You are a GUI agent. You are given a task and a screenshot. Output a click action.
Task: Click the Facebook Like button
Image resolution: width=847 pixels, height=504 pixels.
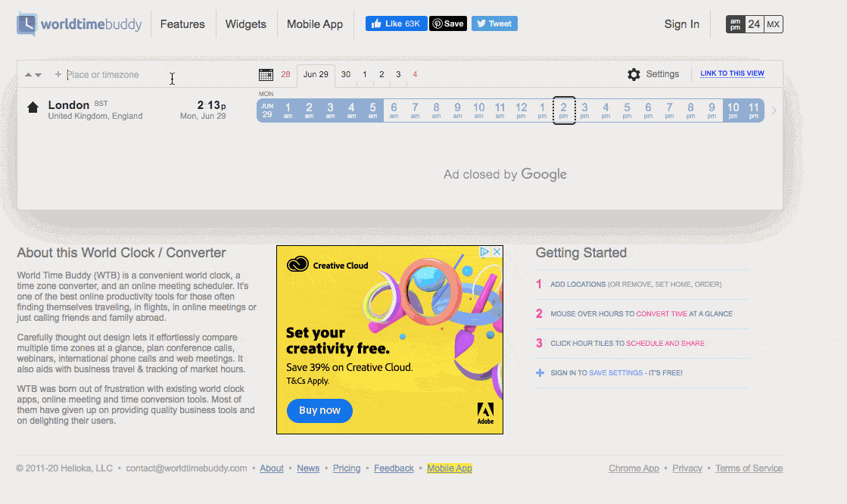tap(396, 23)
